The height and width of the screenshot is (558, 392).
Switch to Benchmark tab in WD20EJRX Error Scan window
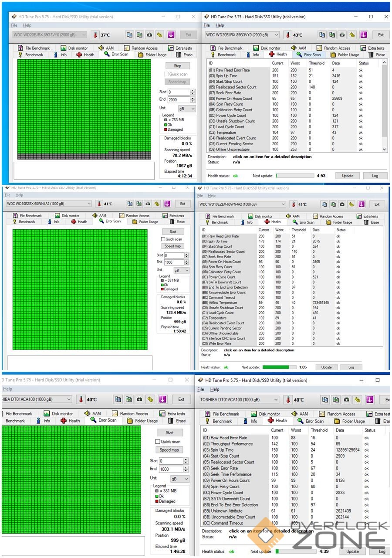pyautogui.click(x=30, y=55)
